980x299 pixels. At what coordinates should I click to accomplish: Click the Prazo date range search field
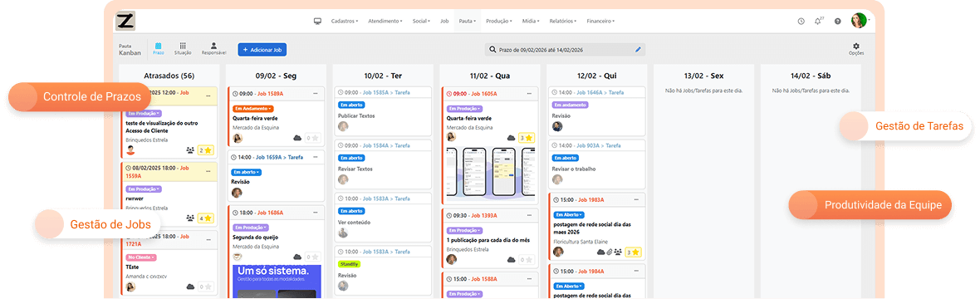pyautogui.click(x=565, y=49)
